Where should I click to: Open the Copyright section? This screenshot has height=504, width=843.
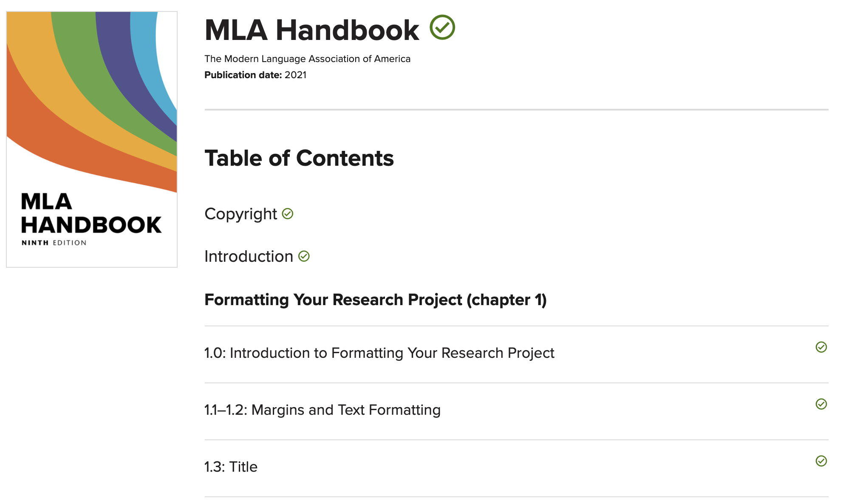(x=240, y=214)
